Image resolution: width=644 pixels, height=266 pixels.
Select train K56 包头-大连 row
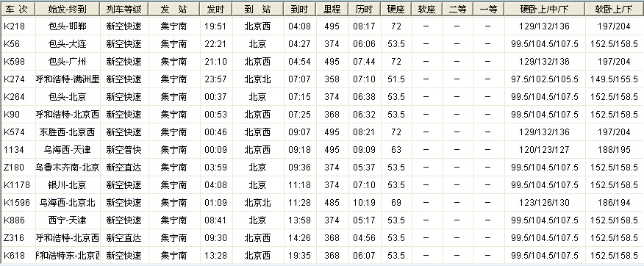tap(322, 44)
